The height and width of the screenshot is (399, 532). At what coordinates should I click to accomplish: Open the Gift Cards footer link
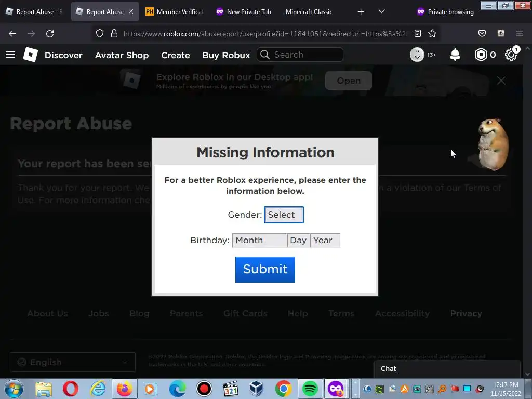[x=245, y=313]
